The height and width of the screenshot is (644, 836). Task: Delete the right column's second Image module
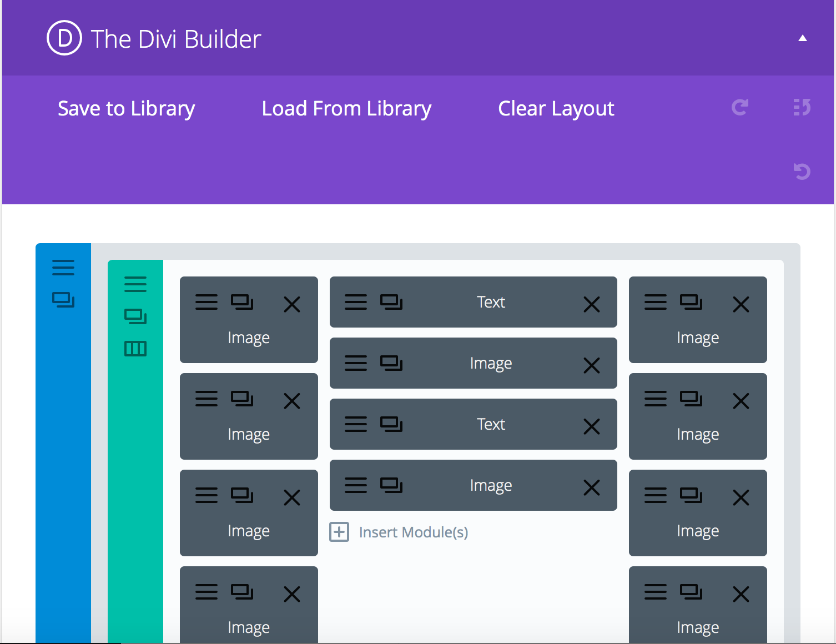tap(741, 401)
